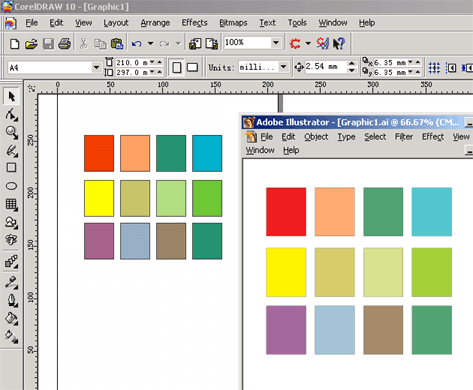
Task: Select cyan rectangle in CorelDRAW canvas
Action: click(x=207, y=153)
